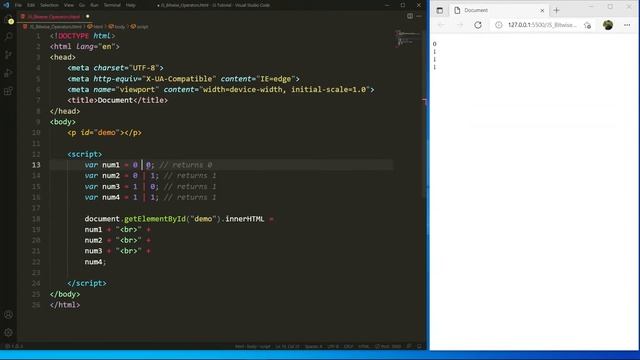640x360 pixels.
Task: Click the p id demo line
Action: 104,132
